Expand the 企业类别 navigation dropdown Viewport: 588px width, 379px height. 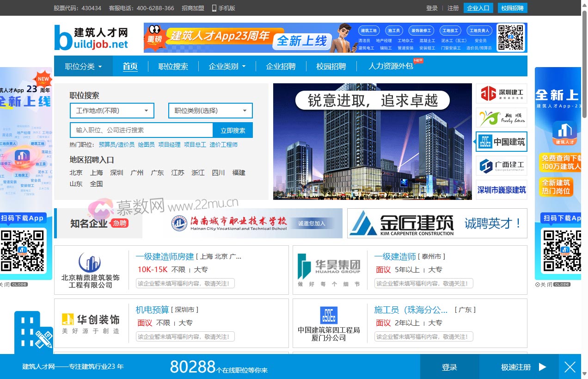pyautogui.click(x=227, y=66)
